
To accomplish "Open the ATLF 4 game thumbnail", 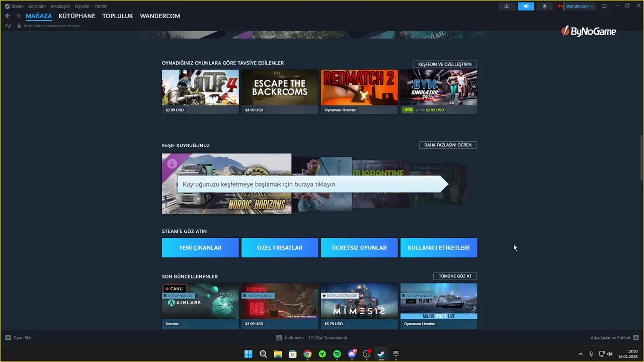I will coord(200,87).
